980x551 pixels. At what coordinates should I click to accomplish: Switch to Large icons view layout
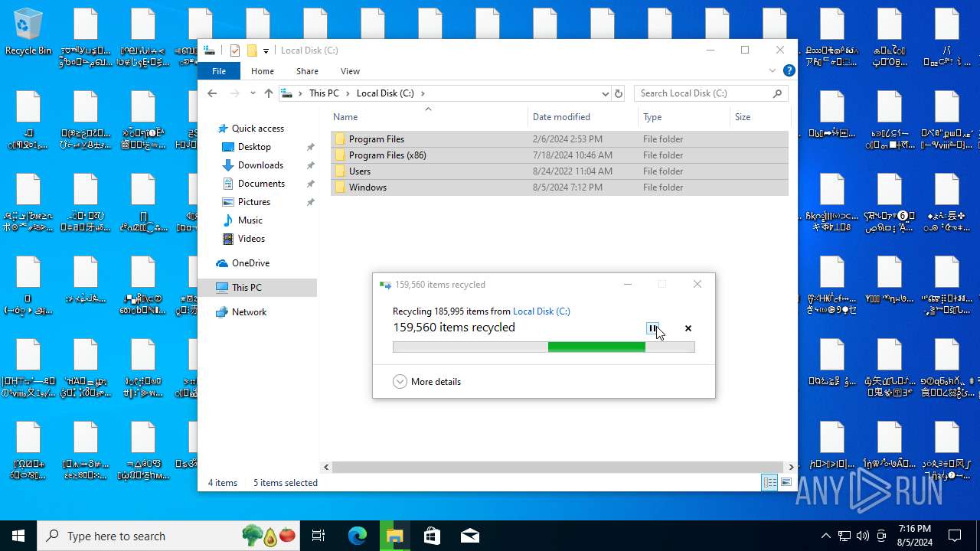(x=786, y=482)
